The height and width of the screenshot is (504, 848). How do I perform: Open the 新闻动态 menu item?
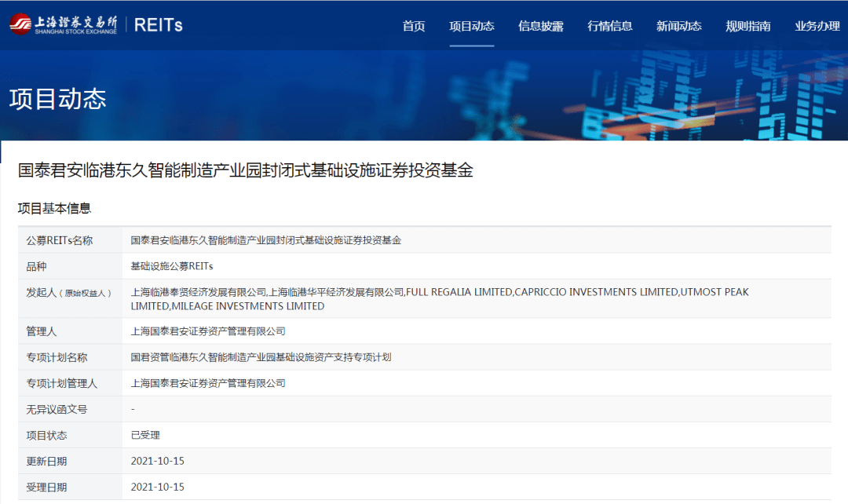pos(678,26)
